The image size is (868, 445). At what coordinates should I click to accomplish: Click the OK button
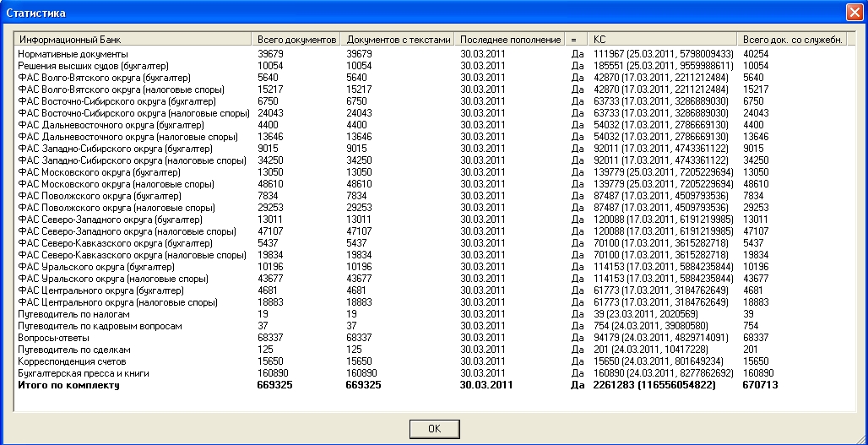[434, 428]
